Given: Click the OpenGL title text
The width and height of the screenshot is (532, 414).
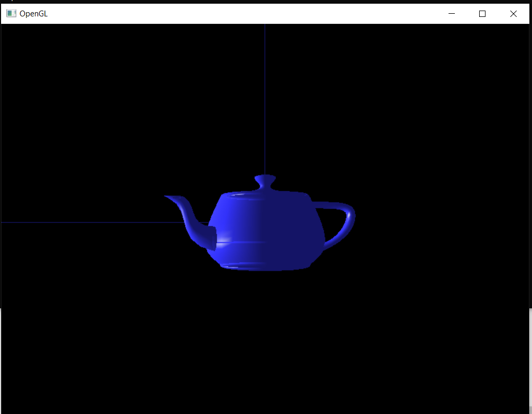Looking at the screenshot, I should (x=35, y=13).
